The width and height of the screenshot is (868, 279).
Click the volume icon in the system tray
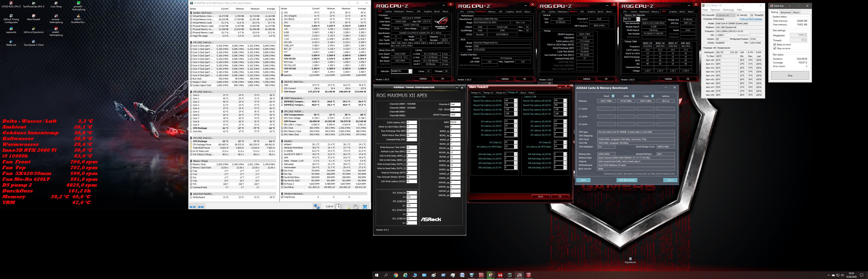click(843, 275)
